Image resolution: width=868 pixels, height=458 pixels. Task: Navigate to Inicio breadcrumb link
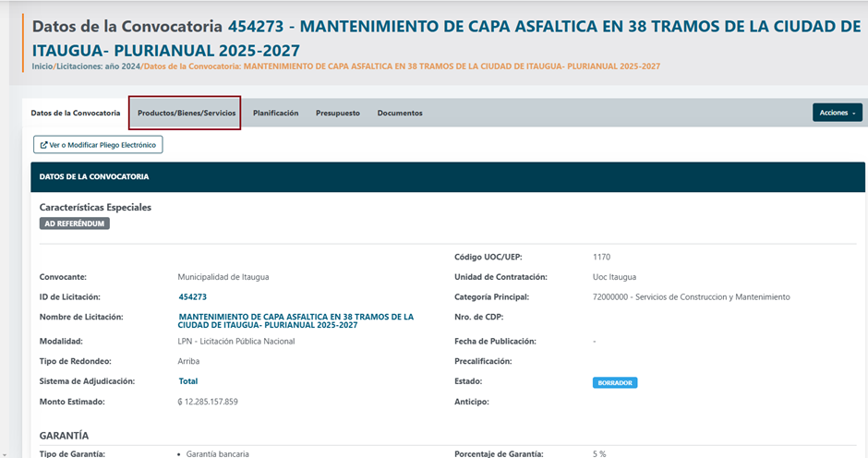(42, 66)
